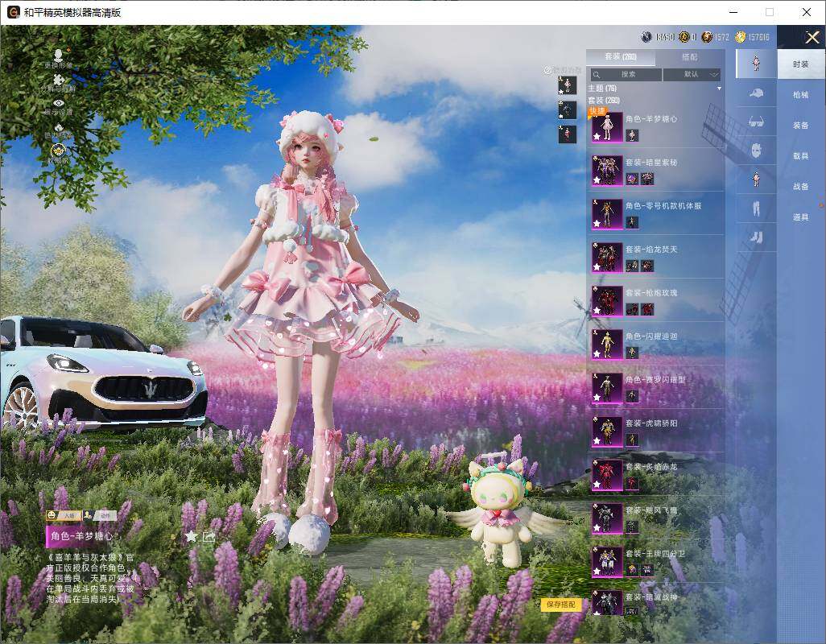The width and height of the screenshot is (826, 644).
Task: Click the first sub-item icon under 套装-暗星紫秘
Action: click(x=632, y=179)
